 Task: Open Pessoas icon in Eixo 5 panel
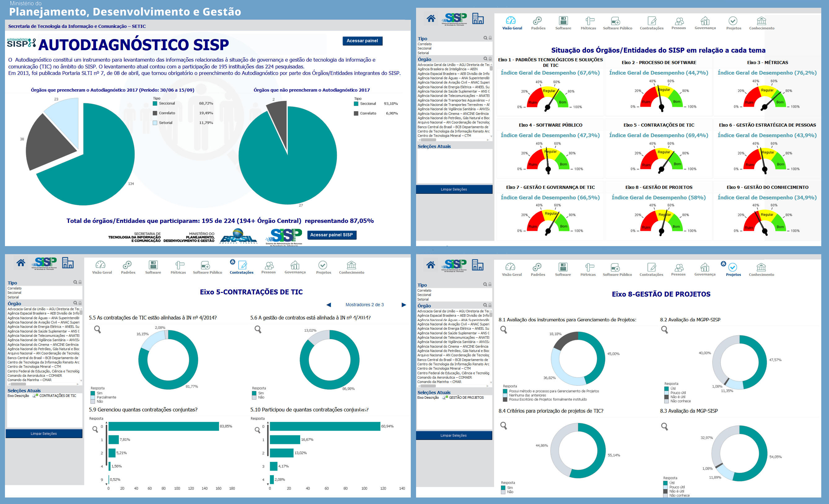[269, 265]
